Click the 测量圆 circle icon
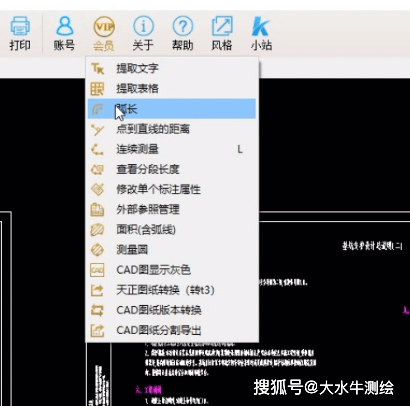Screen dimensions: 410x406 [x=97, y=250]
